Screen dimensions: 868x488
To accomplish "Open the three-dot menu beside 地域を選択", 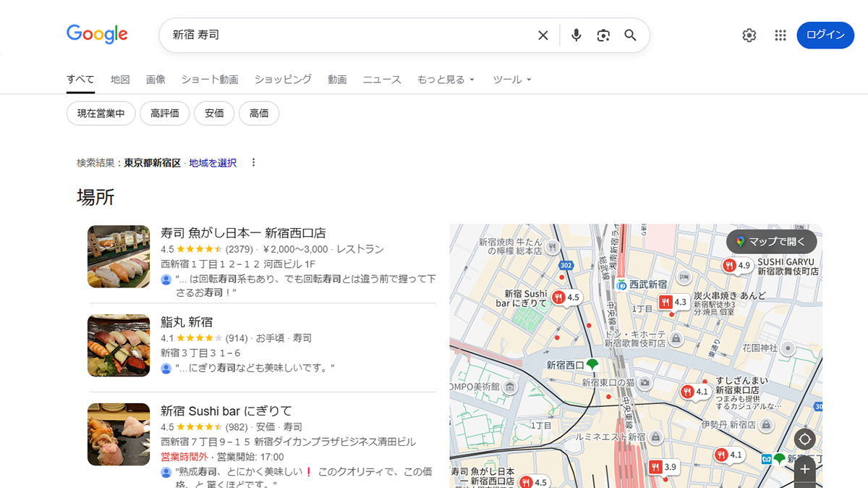I will [x=253, y=163].
